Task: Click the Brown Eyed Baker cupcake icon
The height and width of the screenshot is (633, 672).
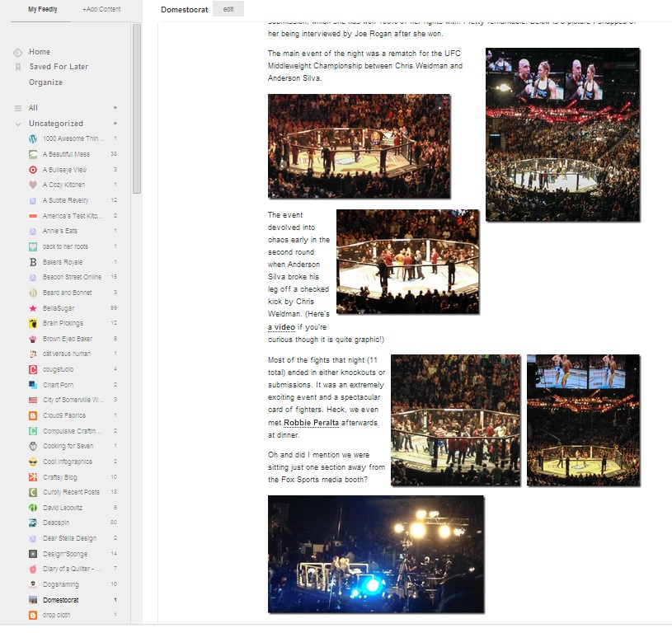Action: click(x=32, y=339)
